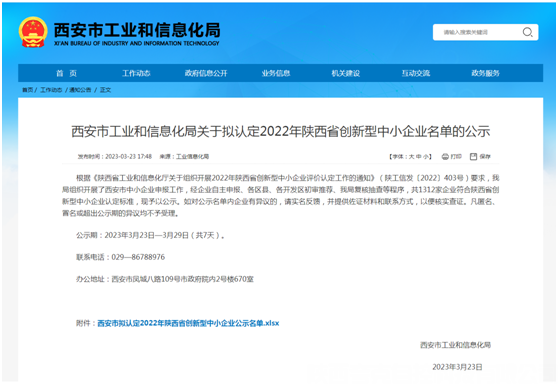Click the signature 西安市工业和信息化局 at bottom
This screenshot has width=558, height=384.
click(455, 345)
